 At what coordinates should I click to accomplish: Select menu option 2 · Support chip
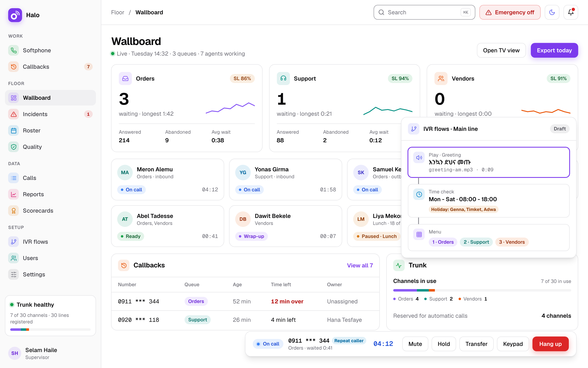coord(476,242)
